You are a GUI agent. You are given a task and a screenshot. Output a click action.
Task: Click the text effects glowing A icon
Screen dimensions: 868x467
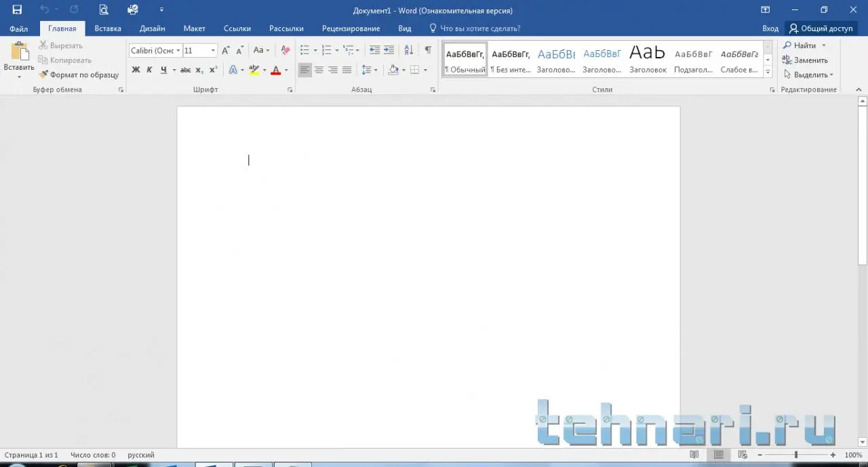click(x=233, y=70)
